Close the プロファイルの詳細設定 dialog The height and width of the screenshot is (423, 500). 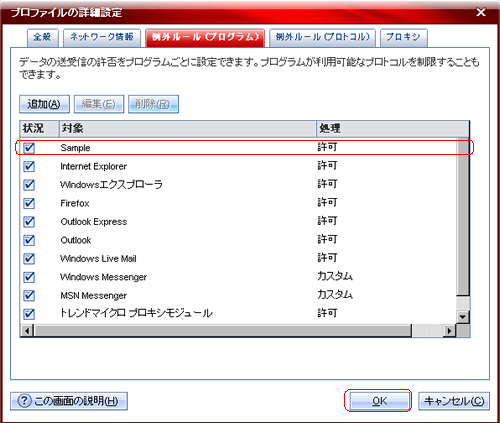point(481,13)
